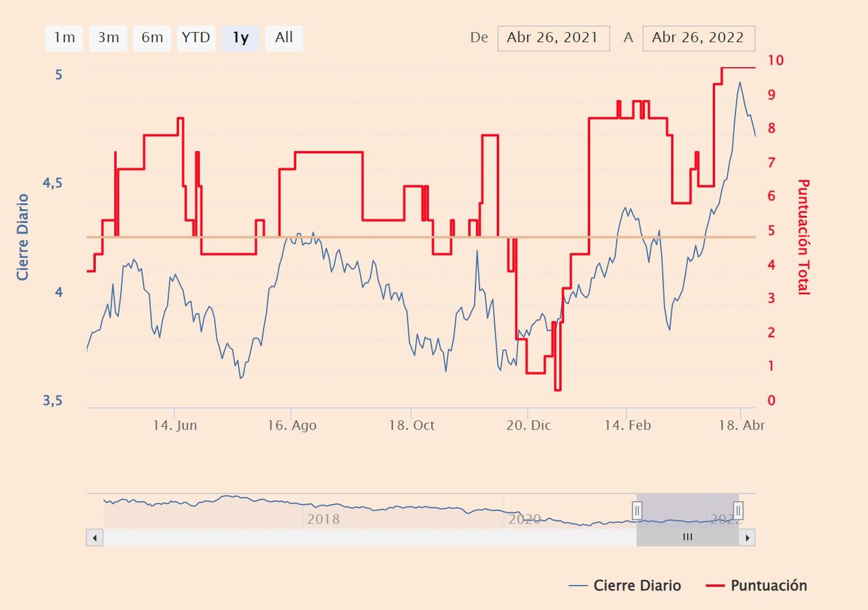Screen dimensions: 868x610
Task: Click the 'Cierre Diario' axis title
Action: point(23,237)
